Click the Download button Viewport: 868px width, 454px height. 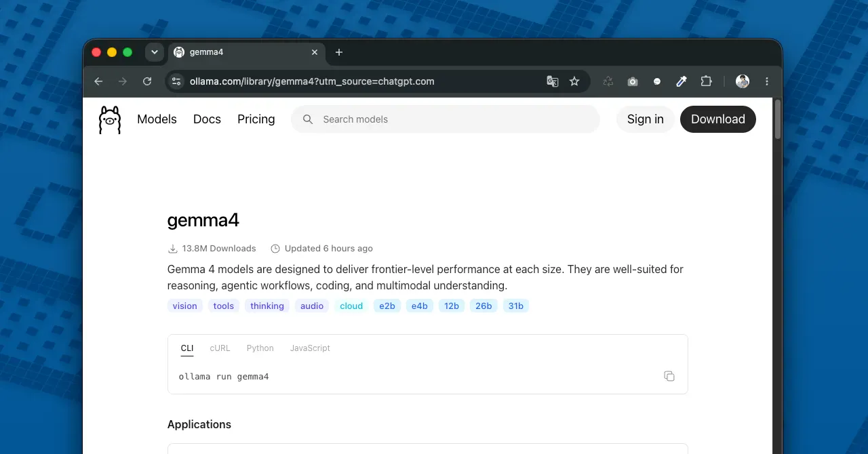click(x=718, y=119)
